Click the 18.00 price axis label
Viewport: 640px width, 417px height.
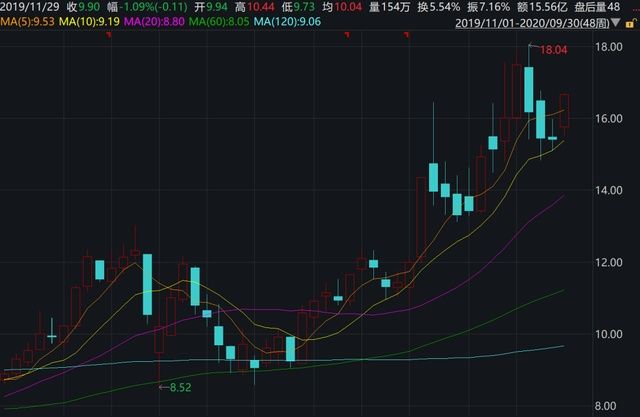(x=609, y=47)
